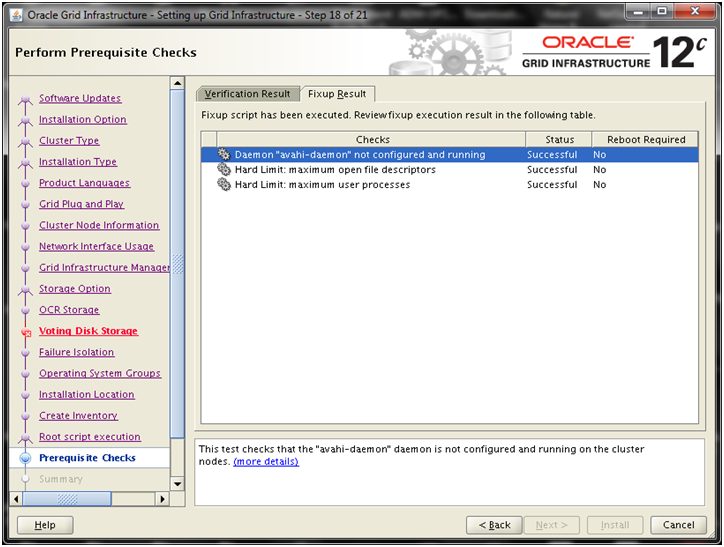Open Grid Infrastructure Management step

[104, 268]
